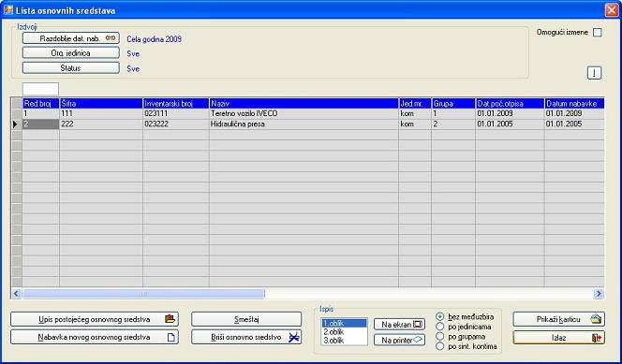This screenshot has width=622, height=364.
Task: Click the Prikaži karticu button
Action: point(559,319)
